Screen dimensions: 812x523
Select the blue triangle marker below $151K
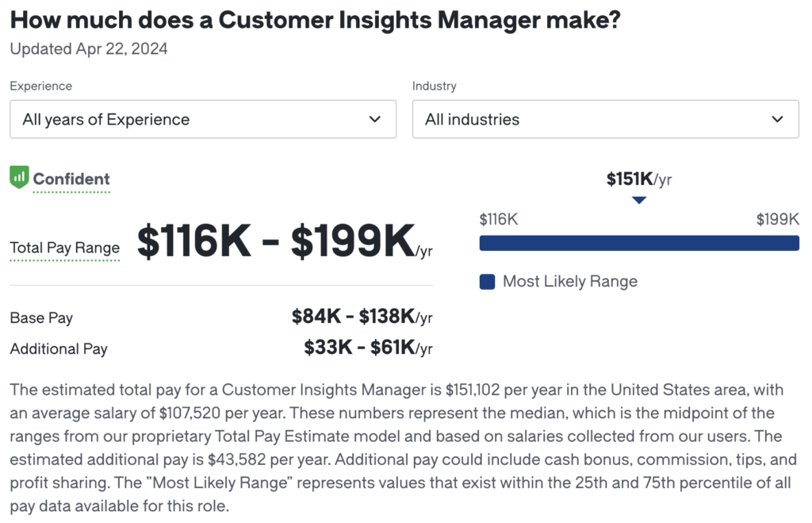(639, 201)
